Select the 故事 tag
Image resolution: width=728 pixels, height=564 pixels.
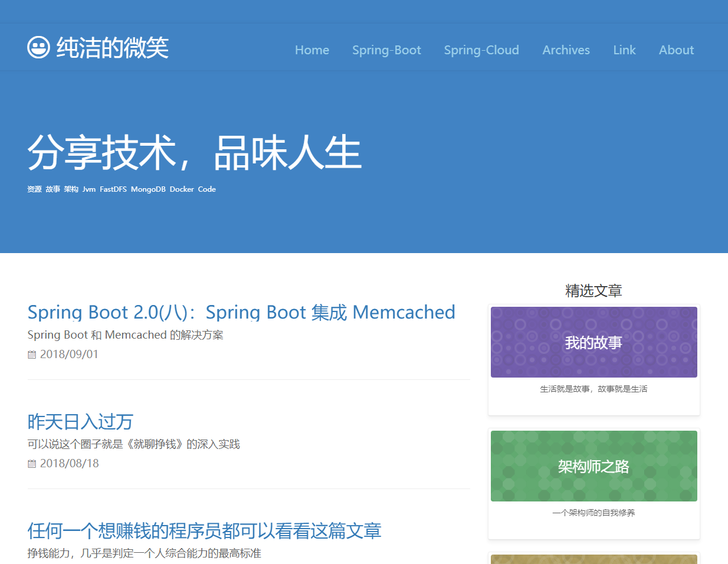point(53,189)
